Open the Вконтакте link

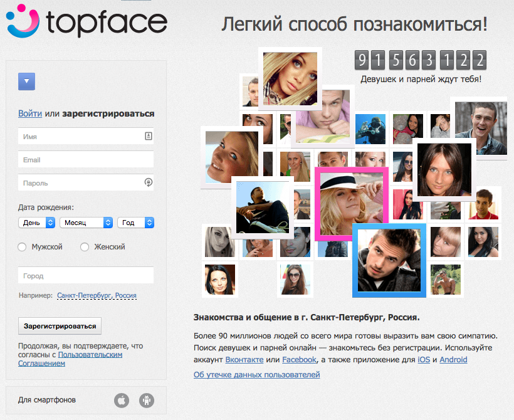tap(244, 360)
